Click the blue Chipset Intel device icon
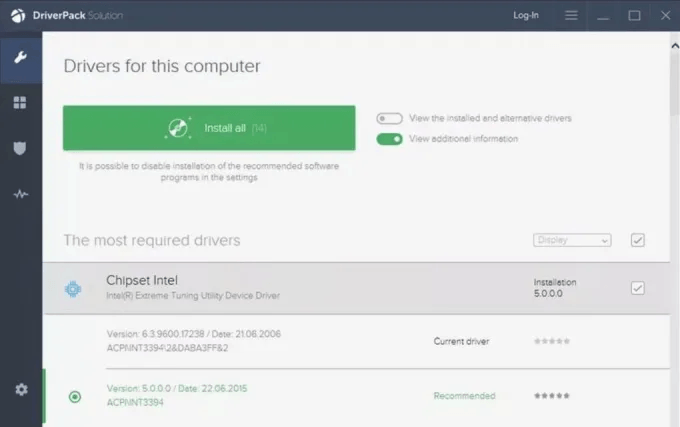Screen dimensions: 680x427 click(x=73, y=289)
